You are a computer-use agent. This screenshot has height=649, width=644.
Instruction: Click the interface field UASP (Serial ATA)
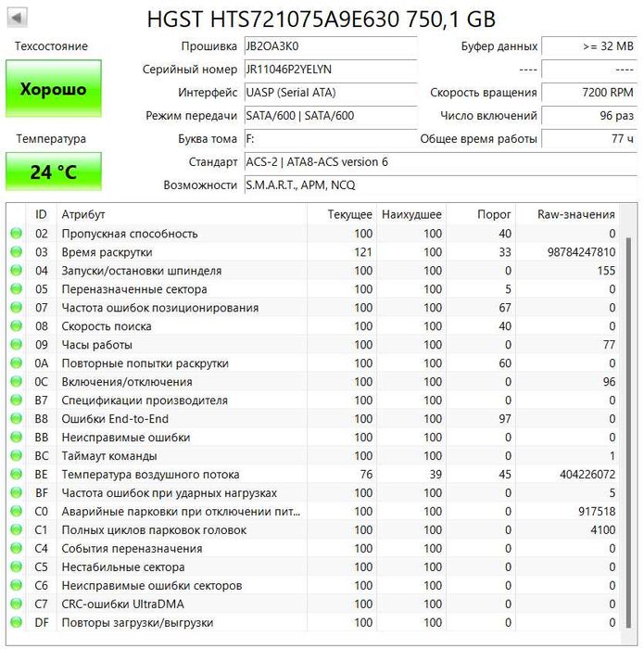point(331,93)
